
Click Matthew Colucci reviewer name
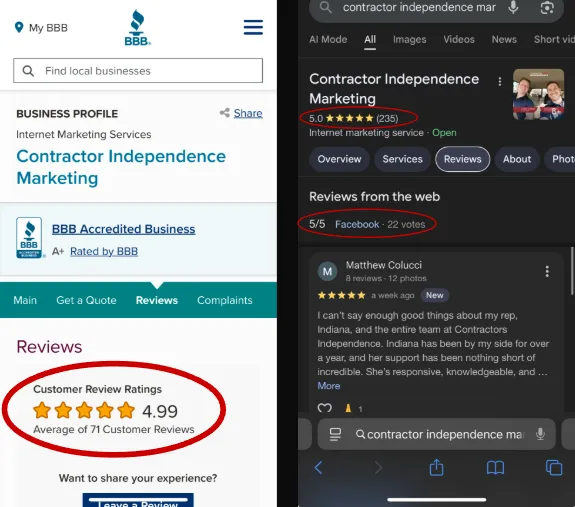(x=384, y=265)
